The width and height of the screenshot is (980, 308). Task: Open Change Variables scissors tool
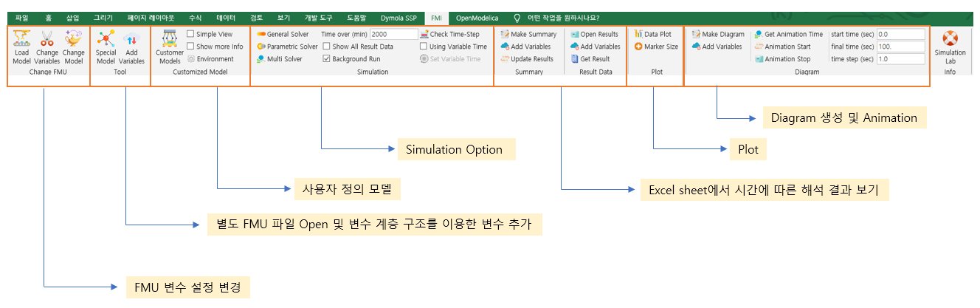pyautogui.click(x=47, y=47)
